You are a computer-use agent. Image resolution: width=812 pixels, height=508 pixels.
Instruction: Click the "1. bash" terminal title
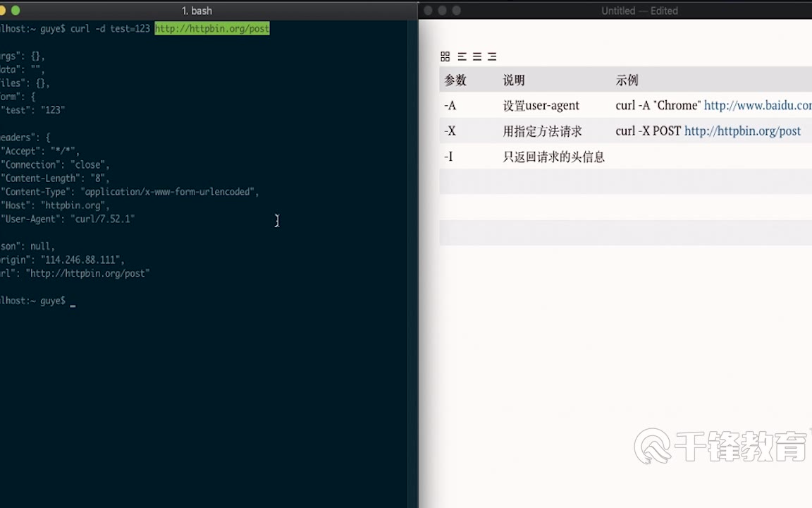click(197, 11)
